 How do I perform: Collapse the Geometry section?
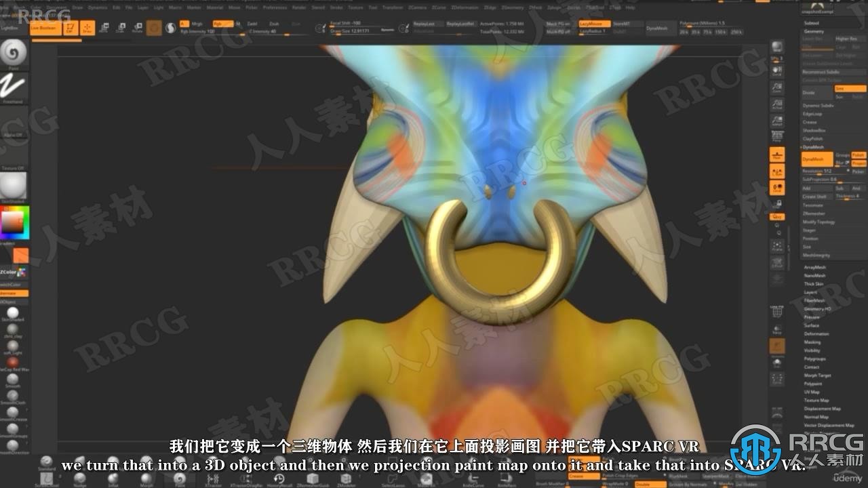coord(814,31)
